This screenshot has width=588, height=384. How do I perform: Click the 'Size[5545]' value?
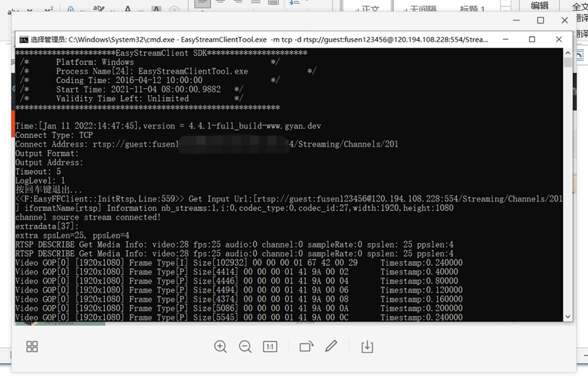tap(215, 317)
